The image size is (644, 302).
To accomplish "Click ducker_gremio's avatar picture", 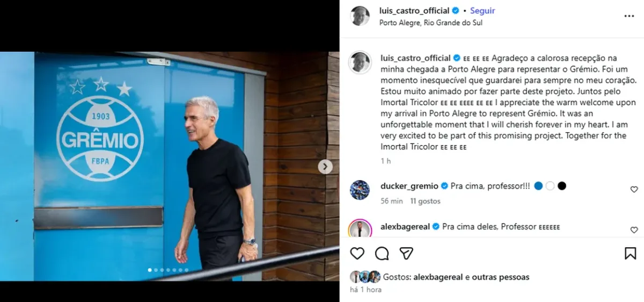I will pos(360,190).
